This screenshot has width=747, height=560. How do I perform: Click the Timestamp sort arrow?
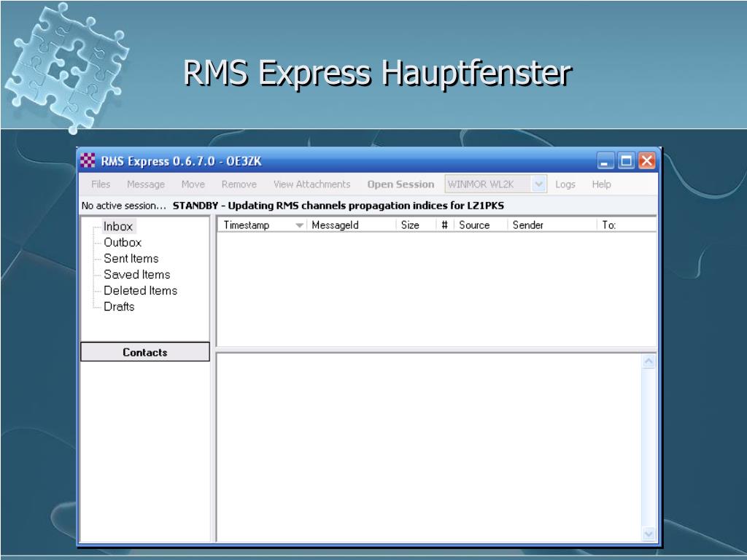pyautogui.click(x=299, y=225)
